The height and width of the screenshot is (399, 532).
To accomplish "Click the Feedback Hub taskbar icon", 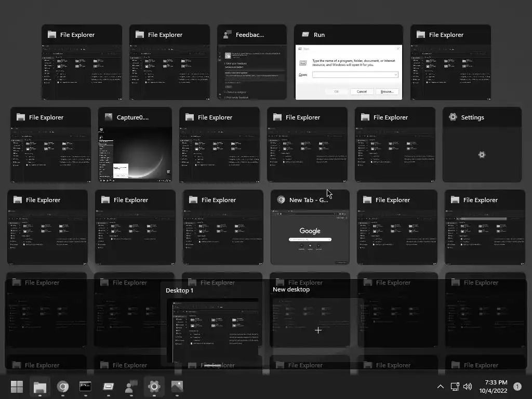I will [x=131, y=387].
